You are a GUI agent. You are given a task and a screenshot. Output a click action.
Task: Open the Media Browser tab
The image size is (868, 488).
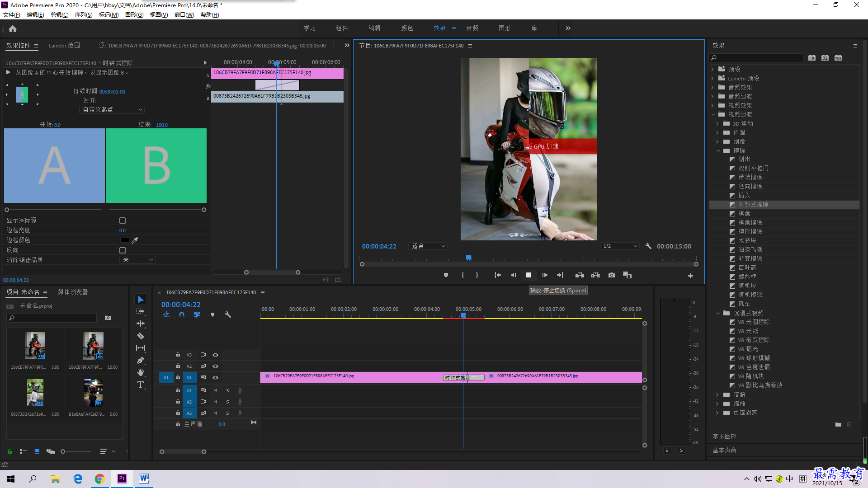[x=73, y=292]
